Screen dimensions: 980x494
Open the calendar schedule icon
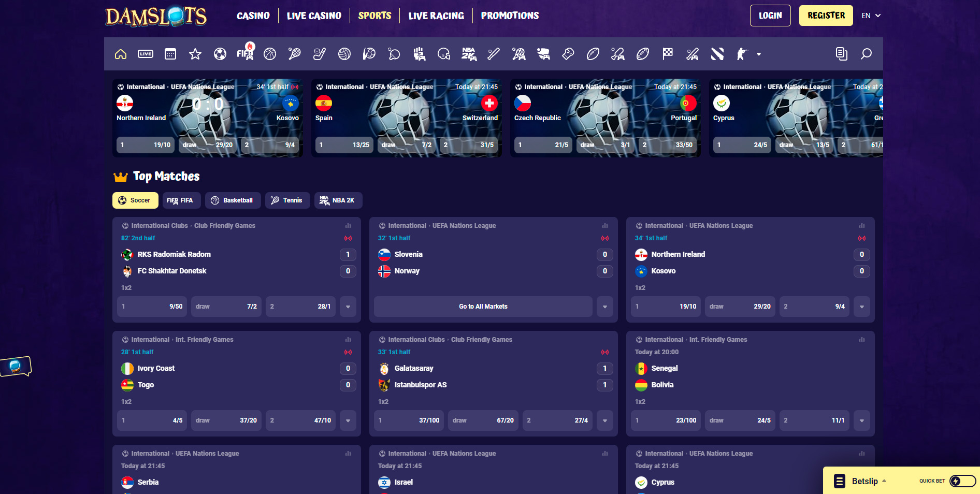click(x=170, y=54)
